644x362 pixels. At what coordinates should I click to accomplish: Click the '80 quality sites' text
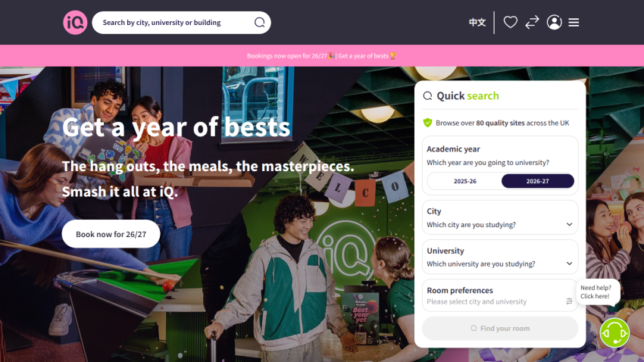coord(500,123)
